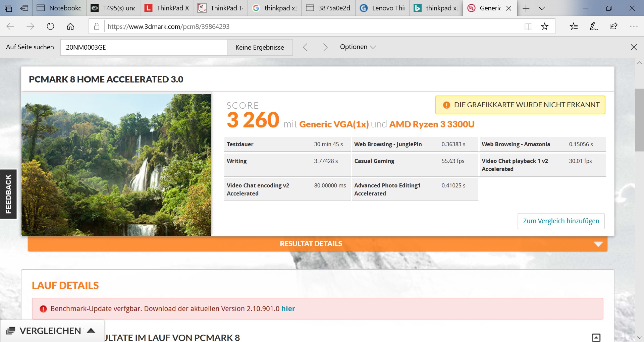
Task: Close the find on page bar
Action: tap(634, 47)
